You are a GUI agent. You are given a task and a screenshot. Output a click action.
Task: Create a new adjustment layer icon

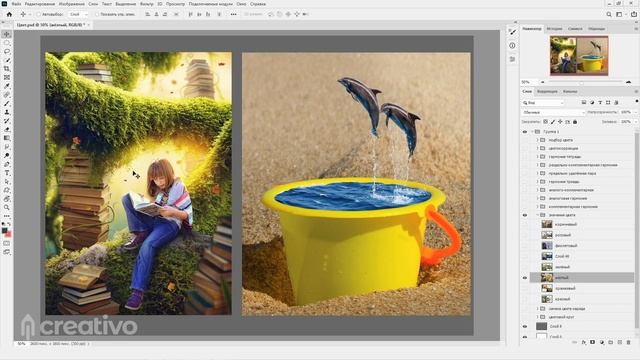pyautogui.click(x=602, y=342)
